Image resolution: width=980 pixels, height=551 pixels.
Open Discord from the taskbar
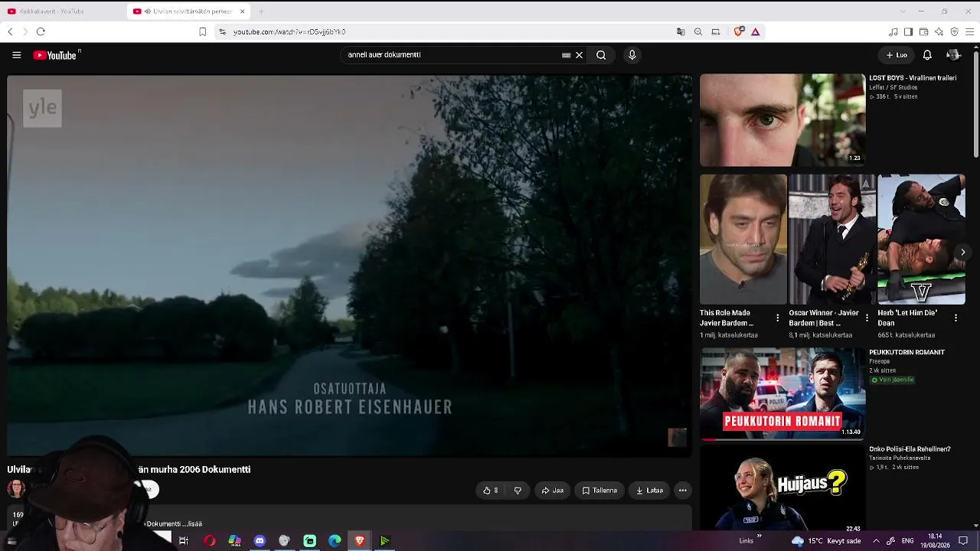(260, 541)
